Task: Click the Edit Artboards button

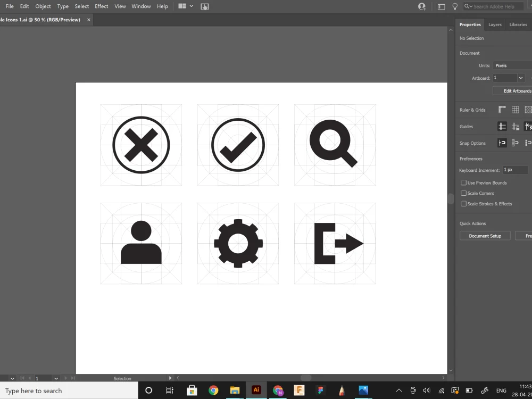Action: coord(512,91)
